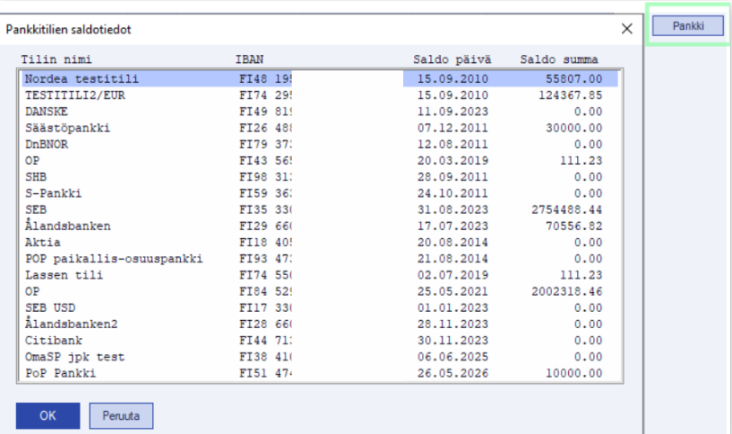The width and height of the screenshot is (732, 434).
Task: Click the date 24.10.2011
Action: tap(452, 193)
